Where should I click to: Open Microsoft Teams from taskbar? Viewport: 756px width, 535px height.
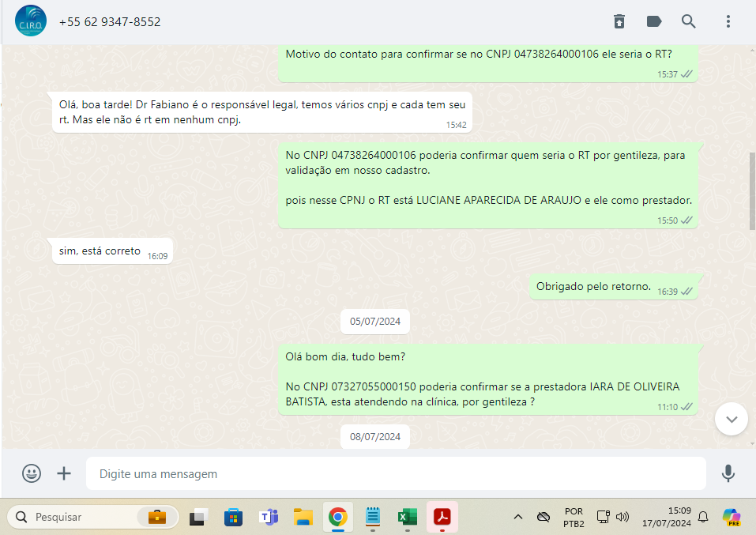click(x=269, y=517)
